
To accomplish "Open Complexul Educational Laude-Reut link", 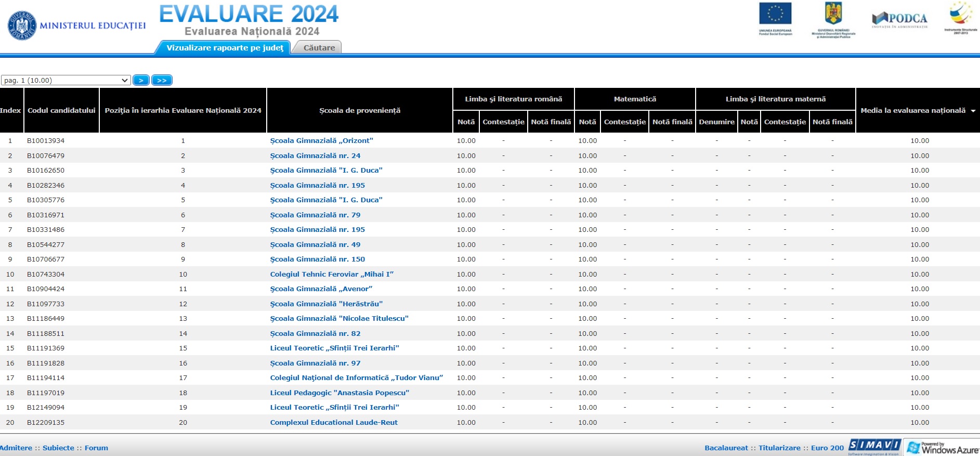I will click(x=334, y=422).
